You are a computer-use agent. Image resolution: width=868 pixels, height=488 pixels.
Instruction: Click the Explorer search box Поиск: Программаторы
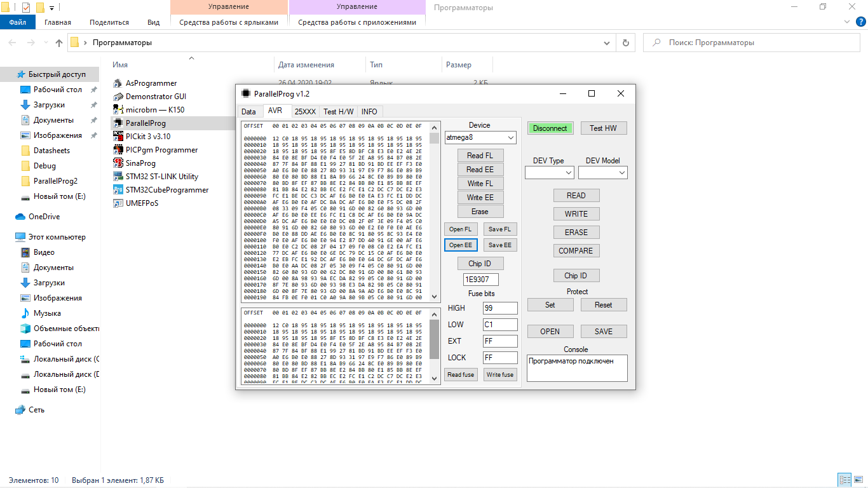tap(750, 43)
